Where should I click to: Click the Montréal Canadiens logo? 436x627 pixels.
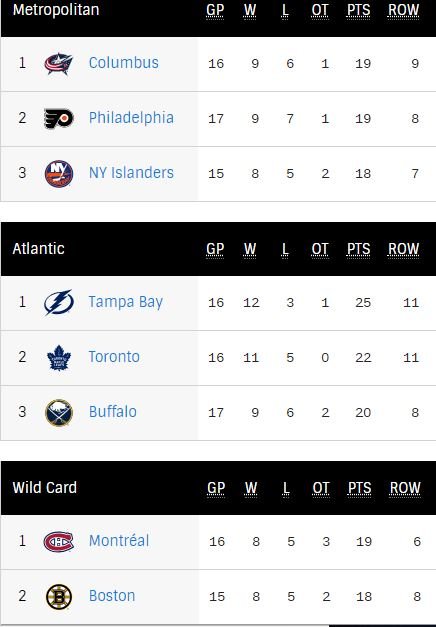click(58, 541)
